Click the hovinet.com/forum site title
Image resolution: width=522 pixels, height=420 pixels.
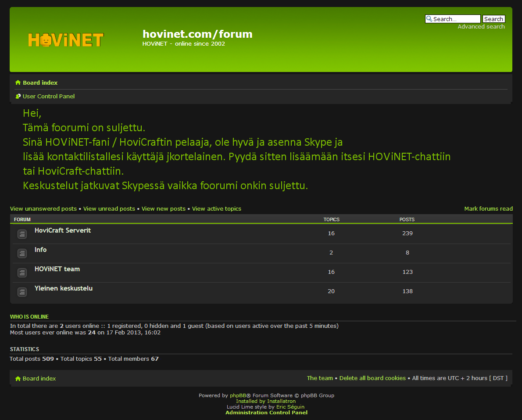point(197,34)
